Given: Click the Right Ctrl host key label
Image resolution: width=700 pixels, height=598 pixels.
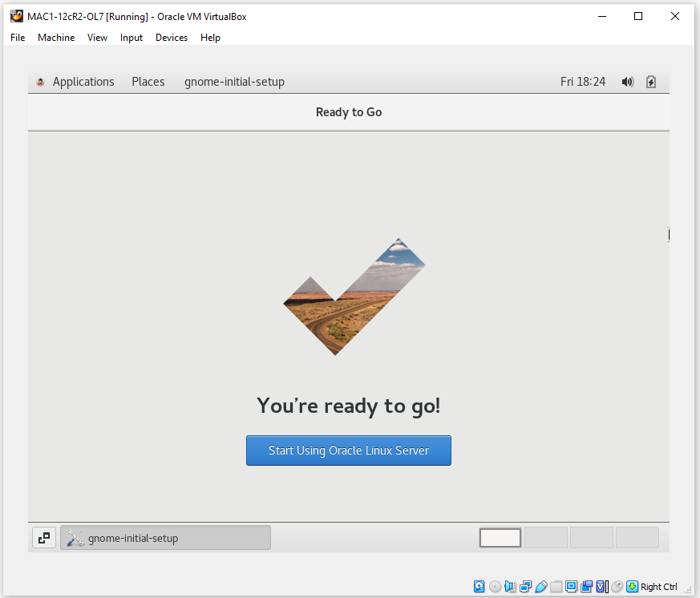Looking at the screenshot, I should pos(659,587).
